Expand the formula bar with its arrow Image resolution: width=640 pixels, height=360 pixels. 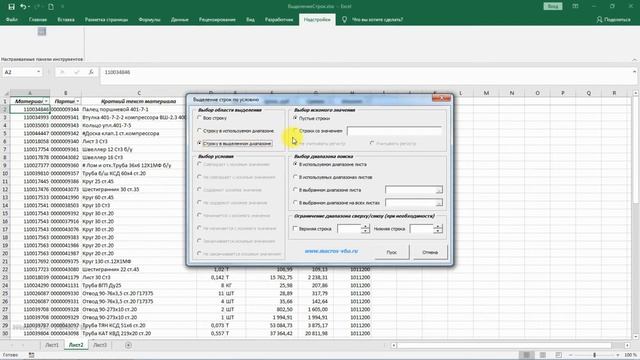(635, 72)
